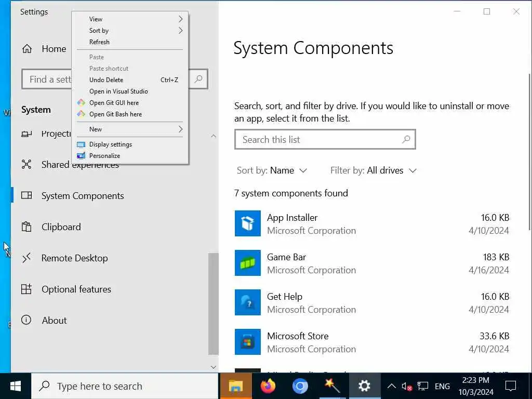The height and width of the screenshot is (399, 532).
Task: Select Undo Delete in context menu
Action: 130,79
